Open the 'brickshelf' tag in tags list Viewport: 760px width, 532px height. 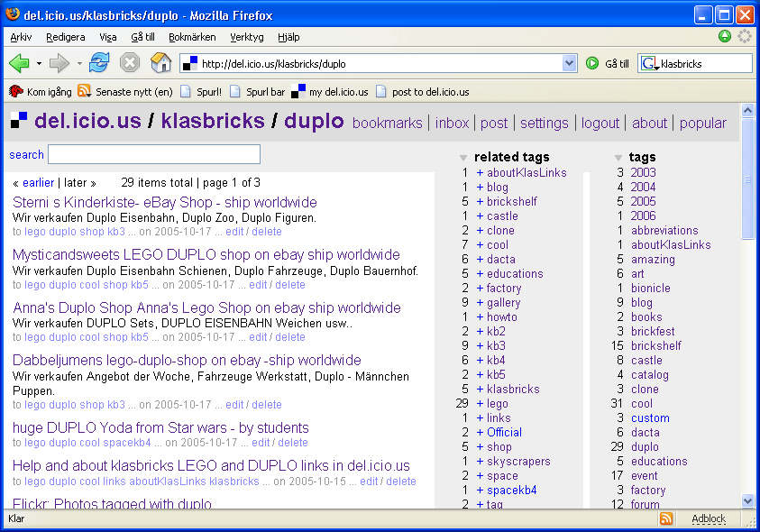point(655,345)
